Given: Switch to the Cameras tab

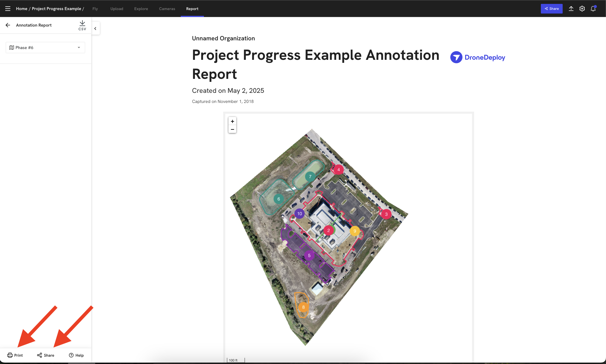Looking at the screenshot, I should click(167, 8).
